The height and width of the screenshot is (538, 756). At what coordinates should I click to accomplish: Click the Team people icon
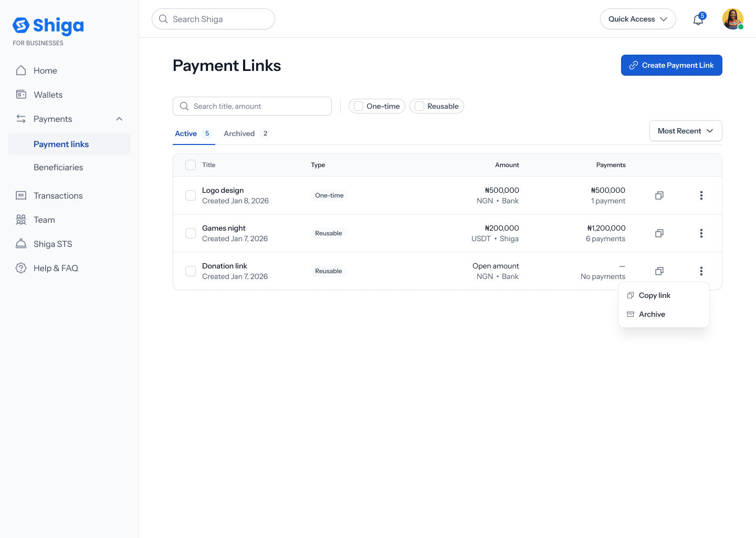pos(21,220)
